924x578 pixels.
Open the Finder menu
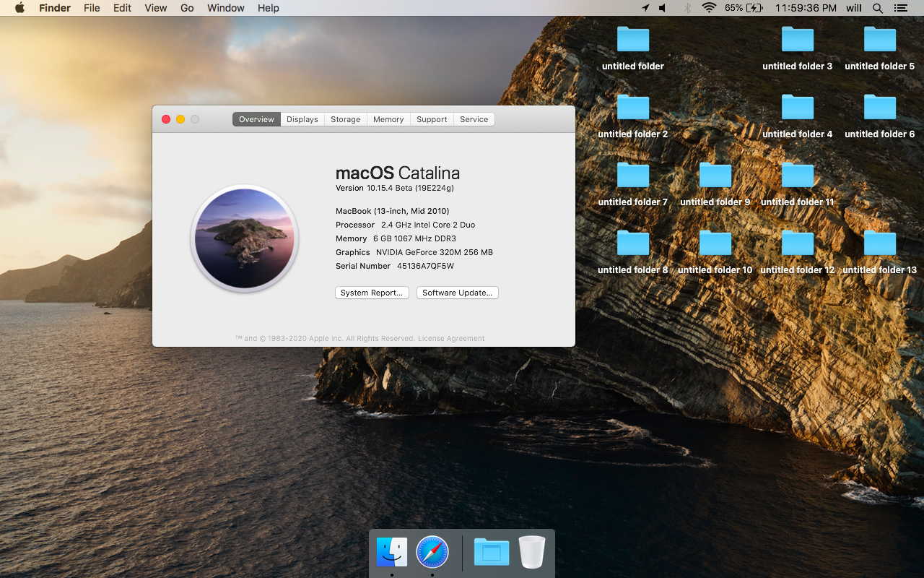(x=55, y=8)
